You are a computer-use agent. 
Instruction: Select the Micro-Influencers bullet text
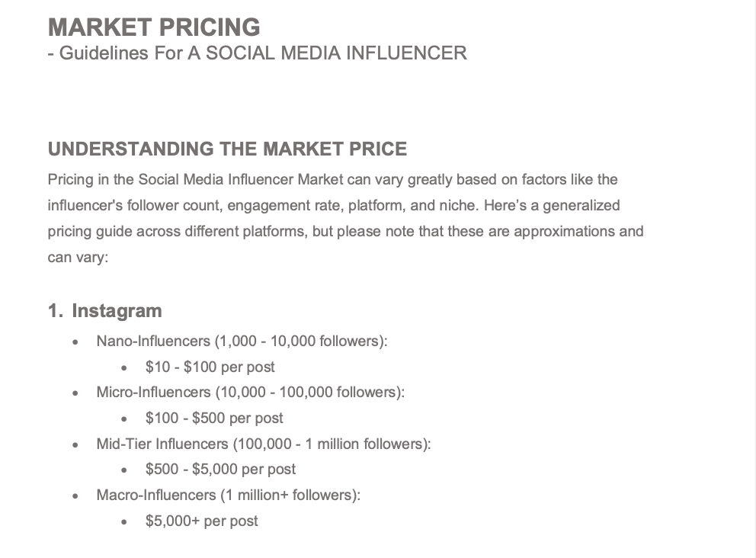[x=251, y=393]
